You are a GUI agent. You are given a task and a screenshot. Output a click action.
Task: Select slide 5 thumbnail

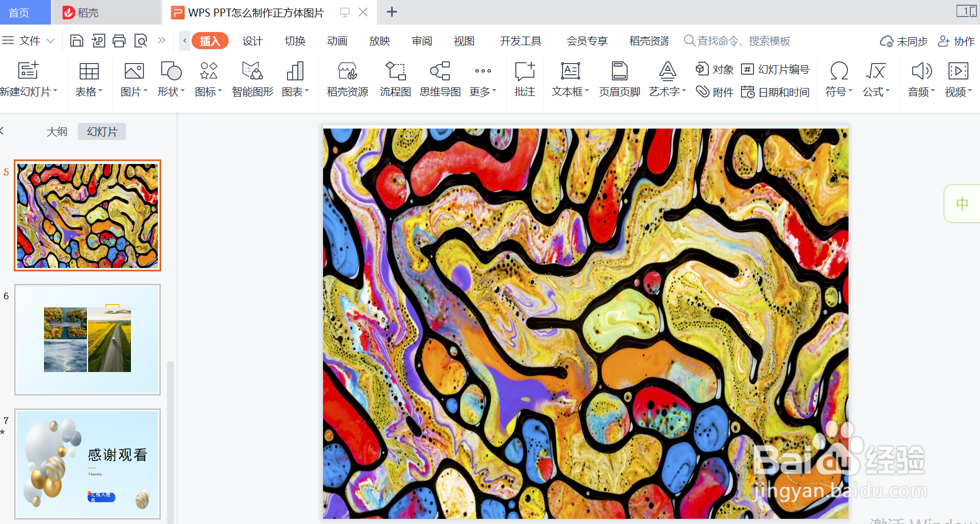point(87,215)
